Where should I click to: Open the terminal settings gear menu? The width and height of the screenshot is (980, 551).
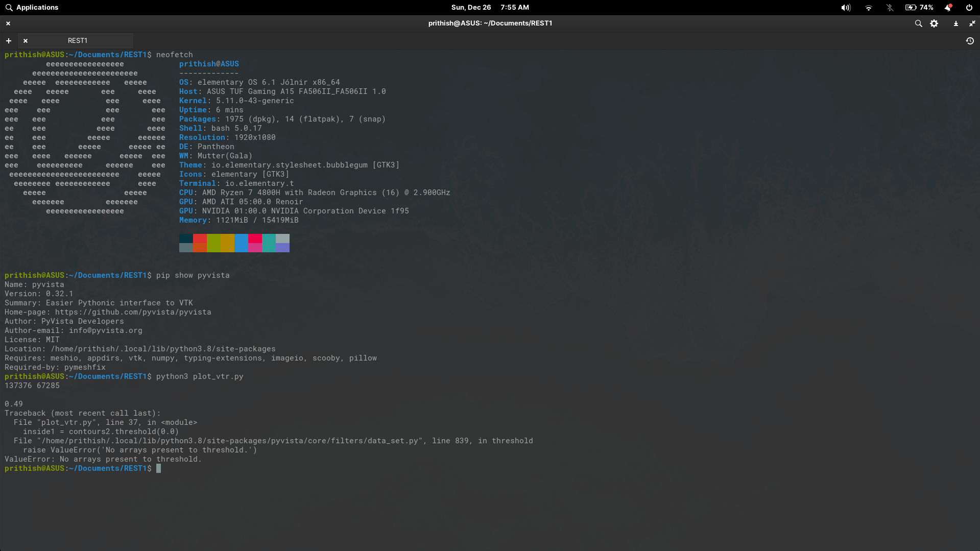(935, 23)
